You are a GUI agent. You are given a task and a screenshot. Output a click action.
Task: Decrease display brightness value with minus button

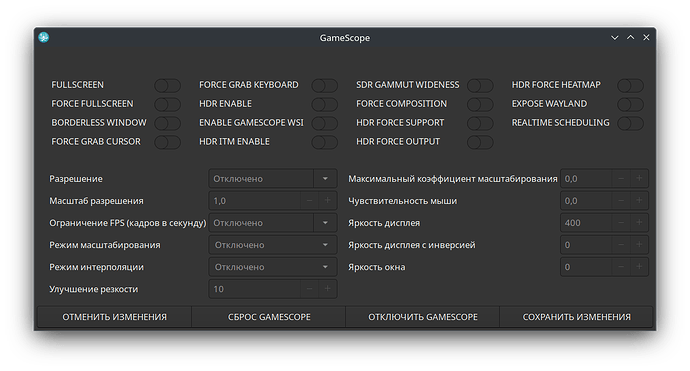pos(620,223)
